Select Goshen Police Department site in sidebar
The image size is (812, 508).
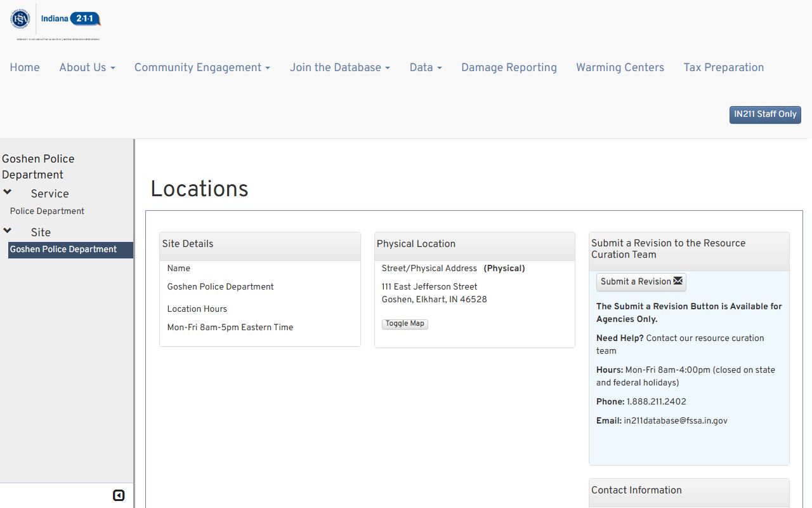click(x=70, y=250)
